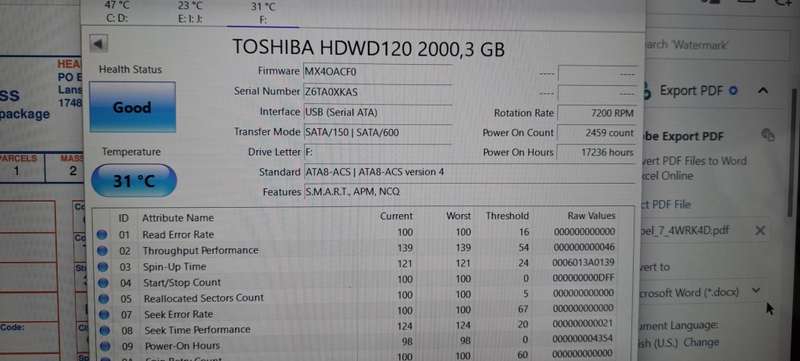Click the status dot for Seek Error Rate
The image size is (800, 361).
point(105,314)
